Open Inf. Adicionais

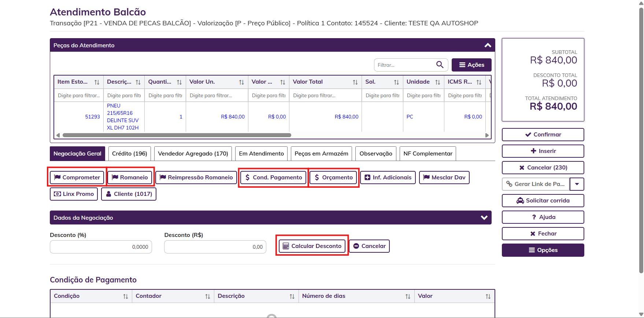(x=388, y=178)
